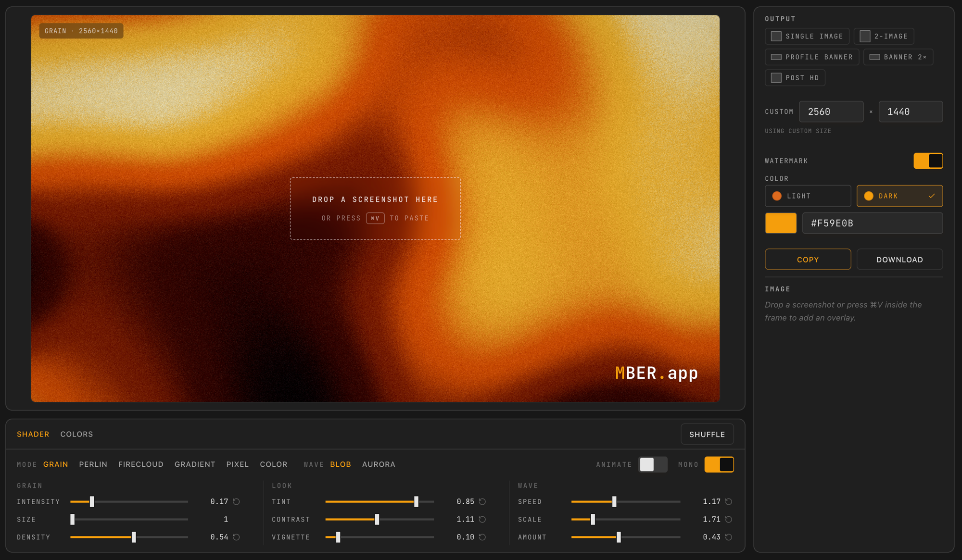Select the Dark watermark color option
Image resolution: width=962 pixels, height=560 pixels.
click(x=899, y=196)
